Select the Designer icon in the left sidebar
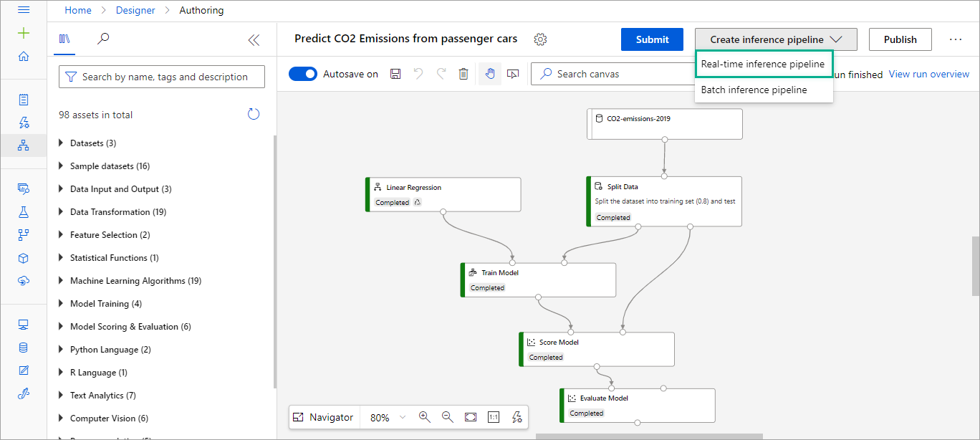The width and height of the screenshot is (980, 440). click(24, 145)
